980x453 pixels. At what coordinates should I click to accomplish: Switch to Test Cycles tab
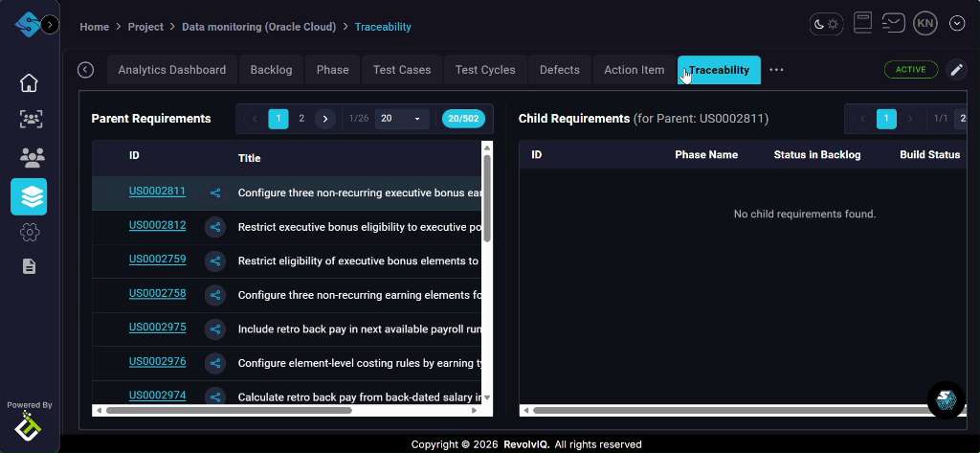[x=485, y=70]
